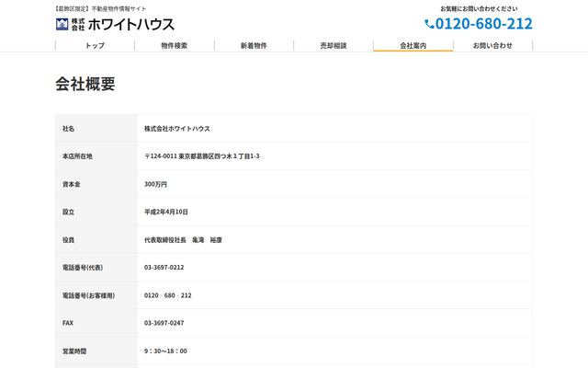Select the customer number 0120 680 212 in table
The image size is (588, 368).
coord(167,295)
